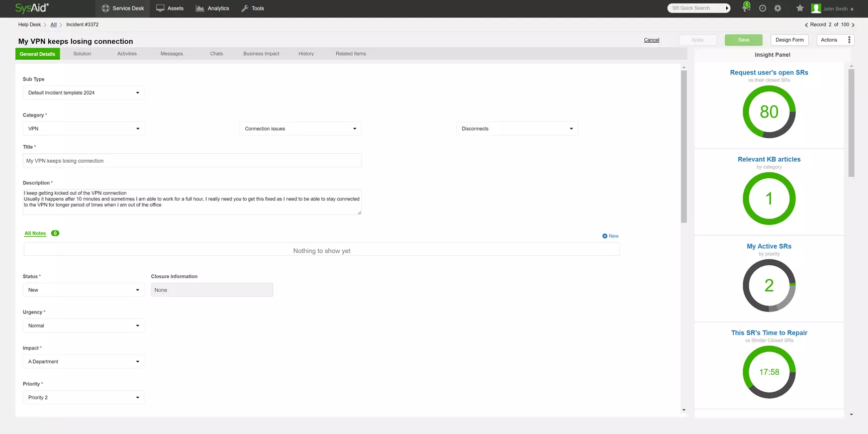Click My Active SRs title
The image size is (868, 434).
tap(769, 246)
